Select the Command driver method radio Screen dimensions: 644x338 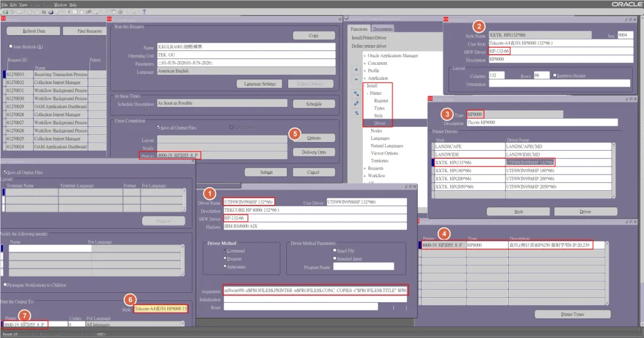point(225,250)
